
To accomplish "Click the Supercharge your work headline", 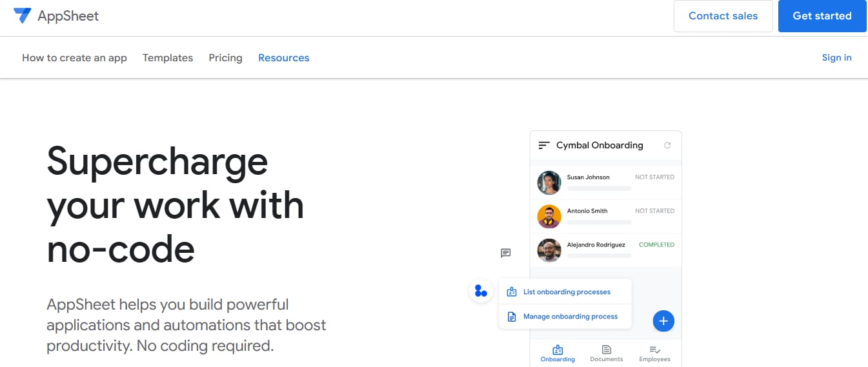I will tap(176, 204).
